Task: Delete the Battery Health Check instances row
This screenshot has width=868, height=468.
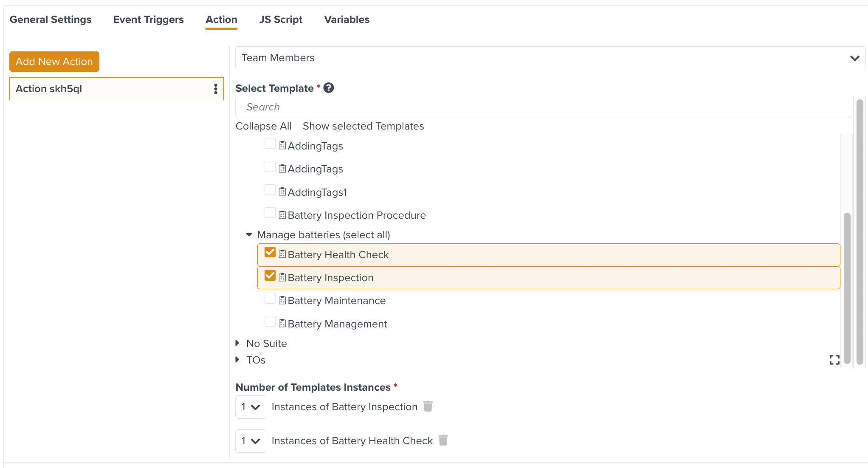Action: [x=443, y=440]
